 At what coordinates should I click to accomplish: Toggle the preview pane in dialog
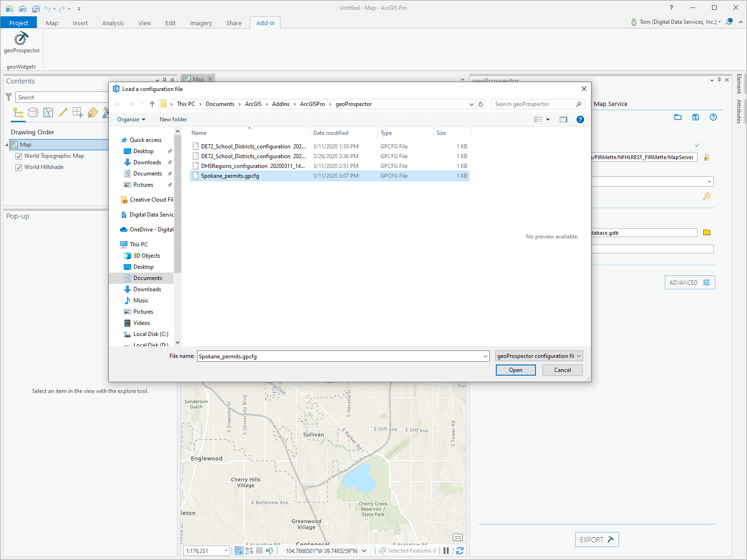pyautogui.click(x=564, y=119)
